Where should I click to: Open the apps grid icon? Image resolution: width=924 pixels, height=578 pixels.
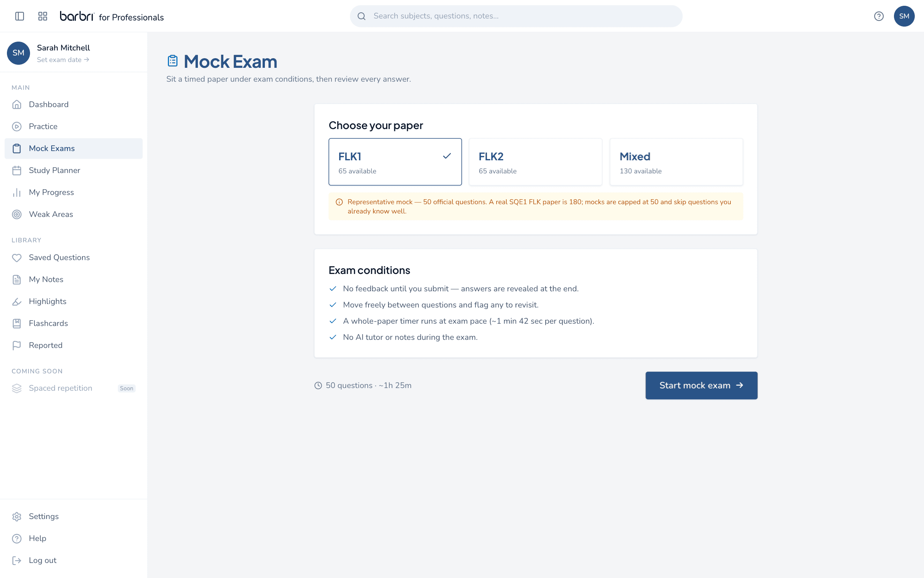pyautogui.click(x=43, y=16)
